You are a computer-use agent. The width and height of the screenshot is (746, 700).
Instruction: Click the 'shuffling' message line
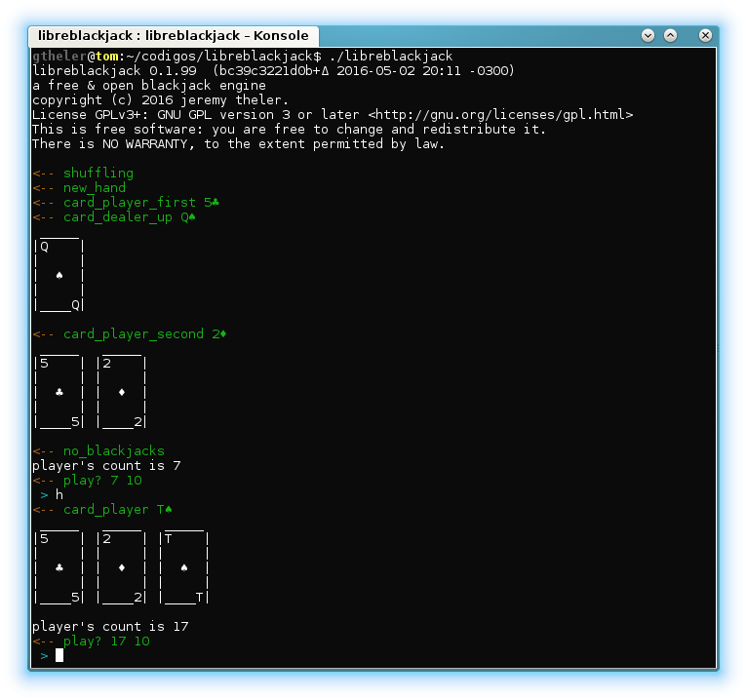[83, 174]
